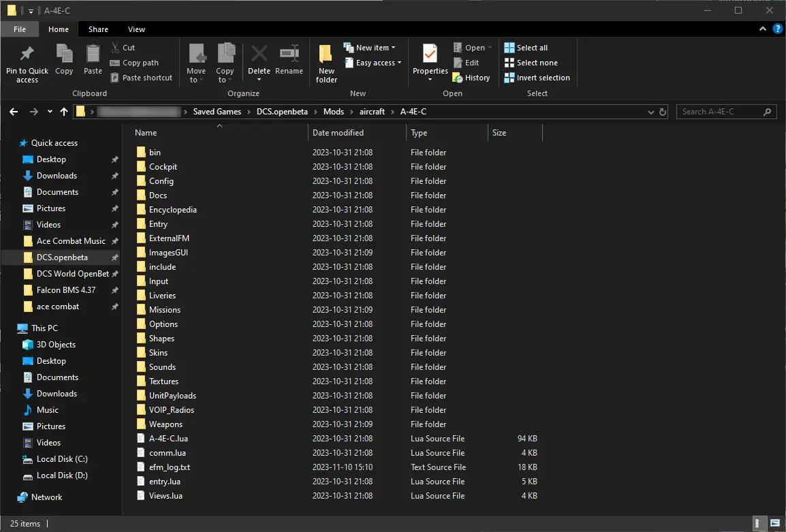Go forward with the forward arrow
This screenshot has height=532, width=786.
tap(33, 112)
